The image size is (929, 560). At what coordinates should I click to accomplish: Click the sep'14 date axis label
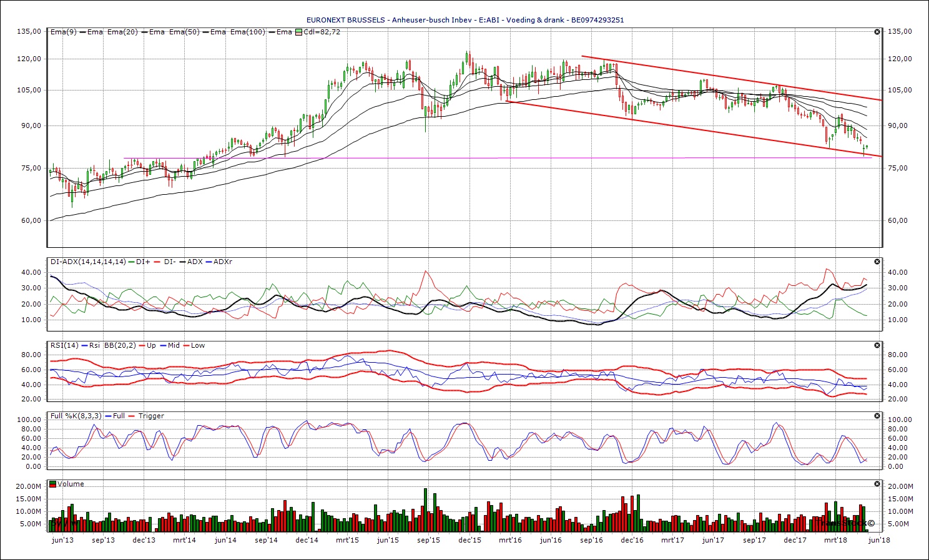coord(266,540)
